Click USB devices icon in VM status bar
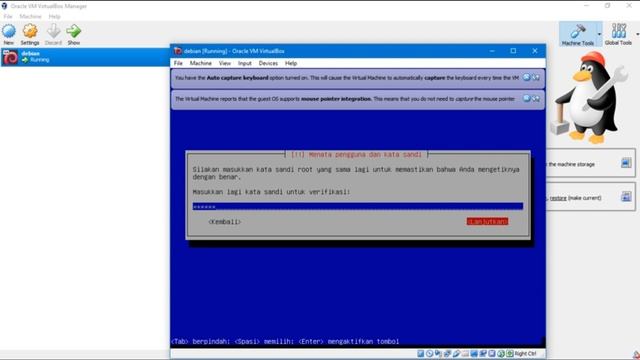This screenshot has height=360, width=640. coord(456,353)
